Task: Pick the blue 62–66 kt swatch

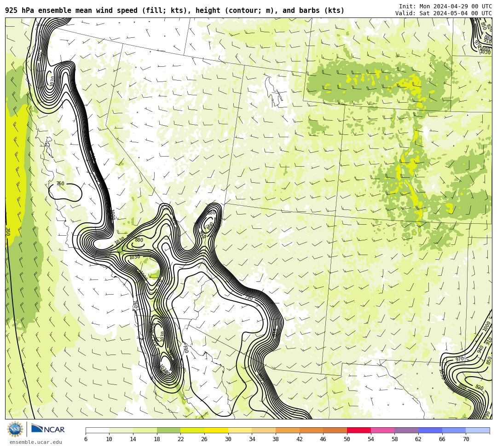Action: 430,430
